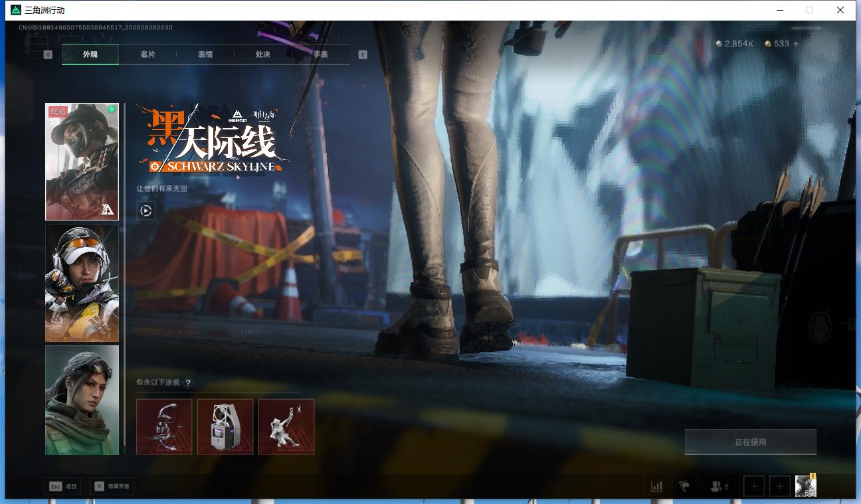Select the masked operator skin with cap
The width and height of the screenshot is (861, 504).
coord(82,161)
